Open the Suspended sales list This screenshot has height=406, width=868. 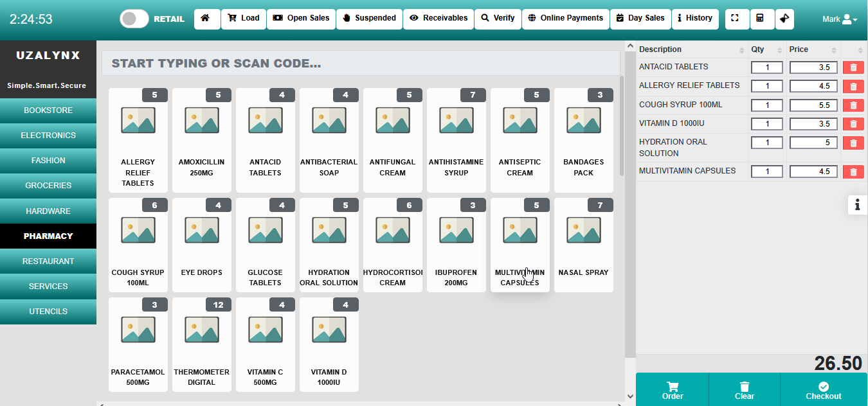point(369,19)
